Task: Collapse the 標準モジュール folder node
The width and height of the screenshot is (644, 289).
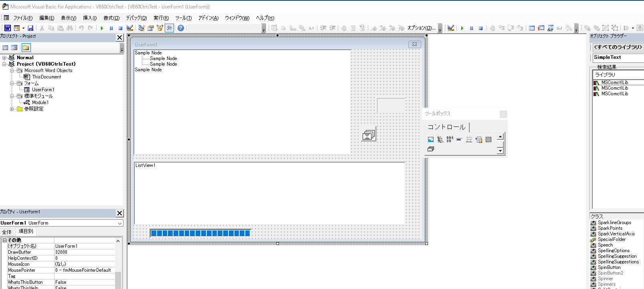Action: (12, 96)
